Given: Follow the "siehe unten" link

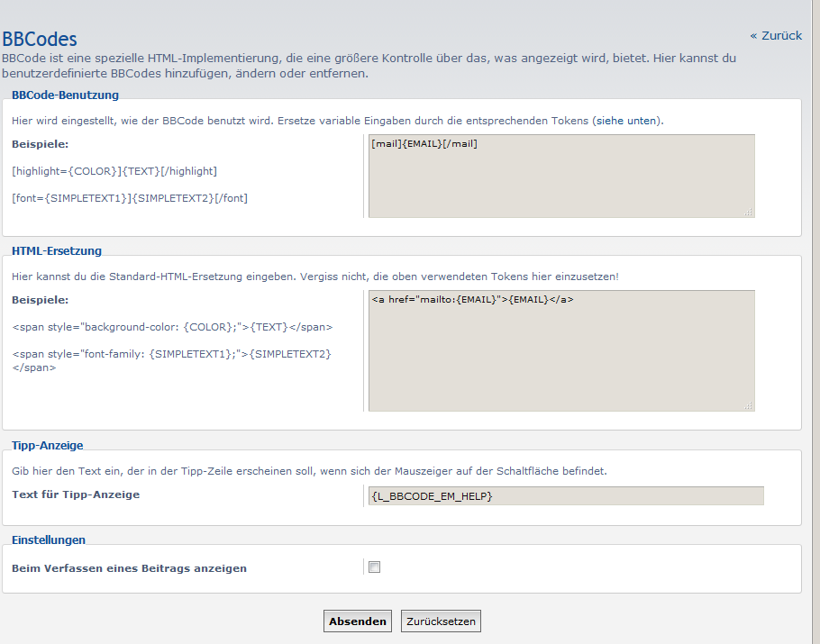Looking at the screenshot, I should tap(626, 121).
